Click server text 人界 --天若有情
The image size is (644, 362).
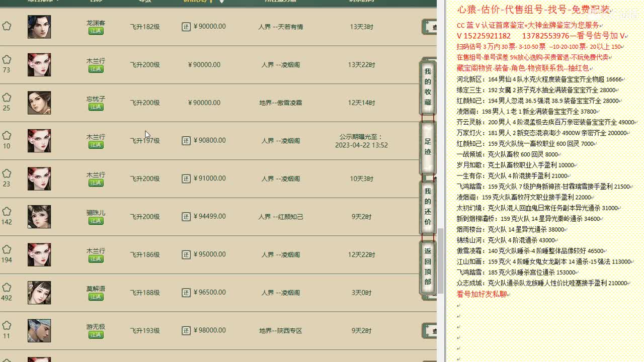pos(281,27)
